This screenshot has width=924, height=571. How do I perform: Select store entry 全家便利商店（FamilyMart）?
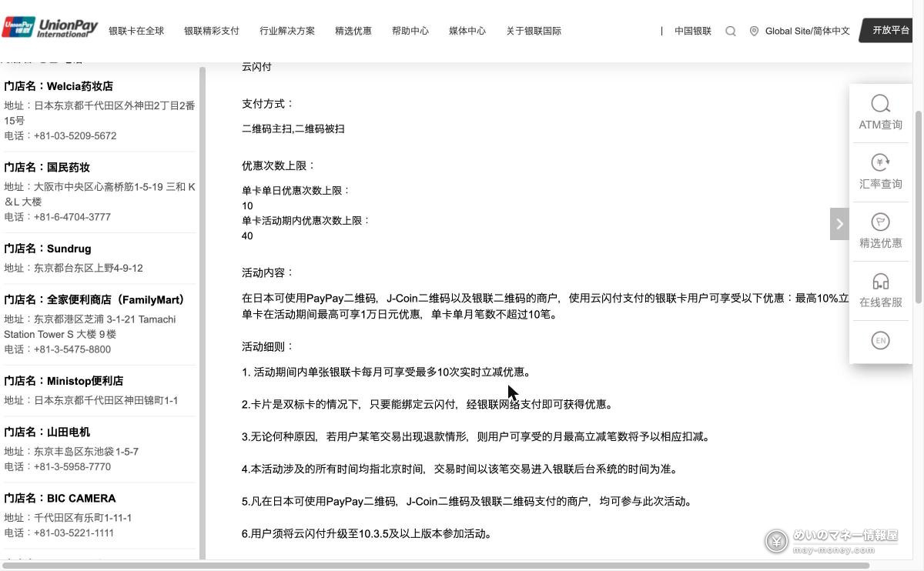96,299
